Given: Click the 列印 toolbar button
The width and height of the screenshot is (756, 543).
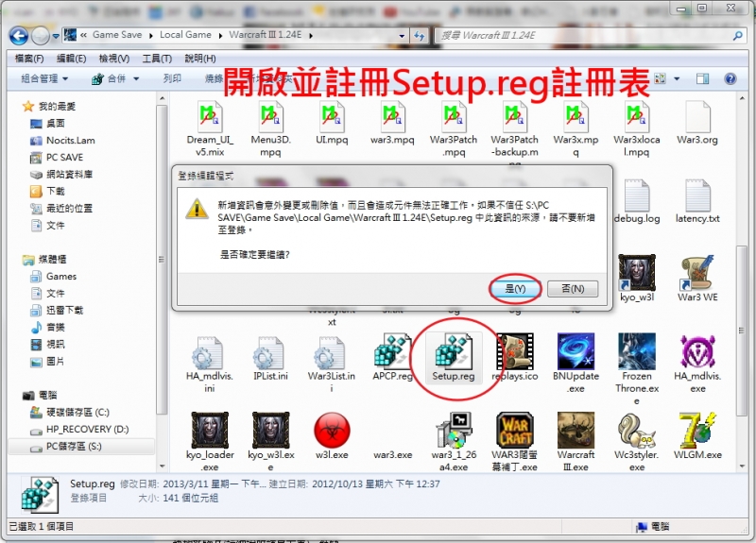Looking at the screenshot, I should (172, 78).
